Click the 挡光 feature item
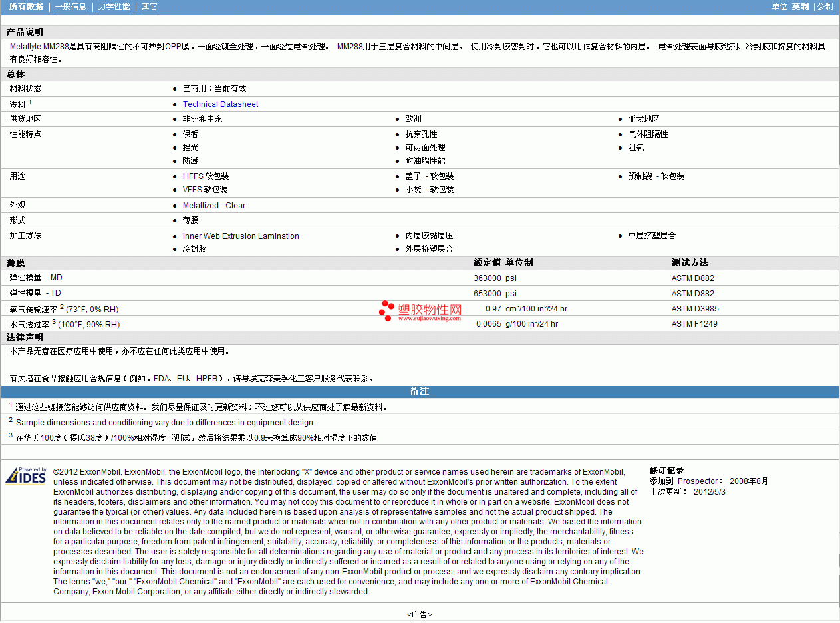The image size is (840, 623). (x=191, y=148)
